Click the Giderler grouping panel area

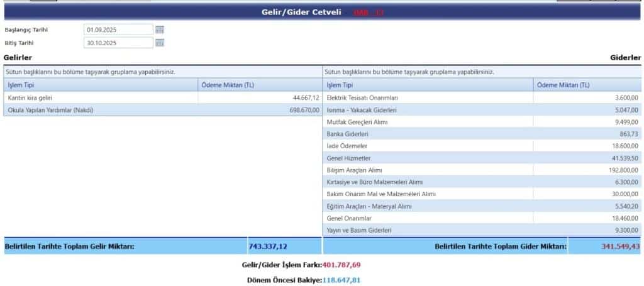tap(482, 72)
